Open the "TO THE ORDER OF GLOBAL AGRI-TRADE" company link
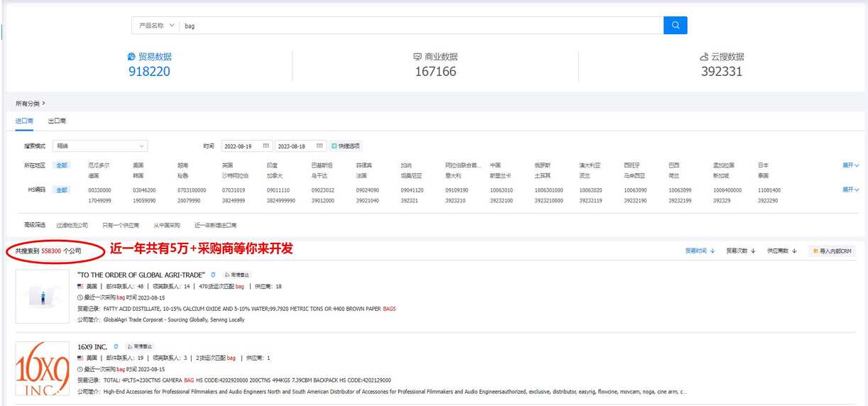The height and width of the screenshot is (406, 868). coord(141,275)
